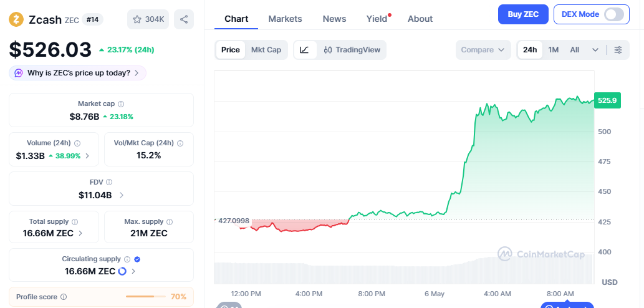
Task: Expand more time range options chevron
Action: click(x=595, y=50)
